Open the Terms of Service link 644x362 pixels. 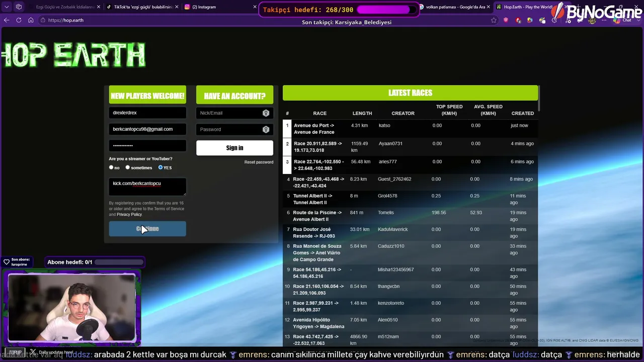169,209
